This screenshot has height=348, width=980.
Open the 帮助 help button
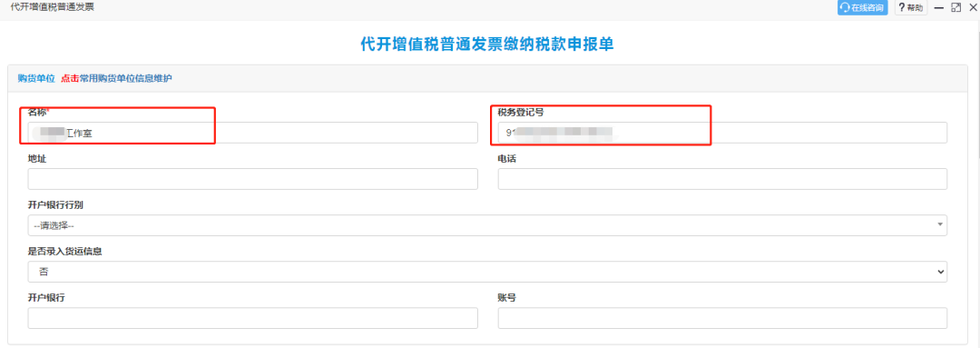(x=911, y=7)
